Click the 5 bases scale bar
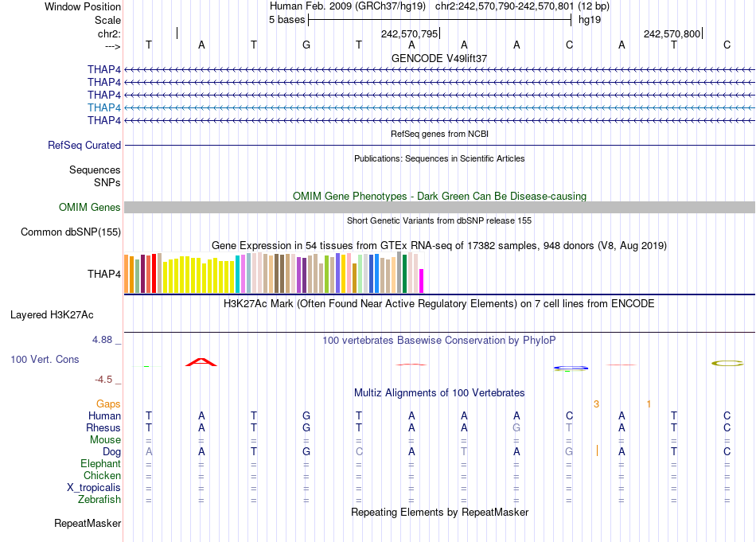This screenshot has height=542, width=756. point(440,20)
